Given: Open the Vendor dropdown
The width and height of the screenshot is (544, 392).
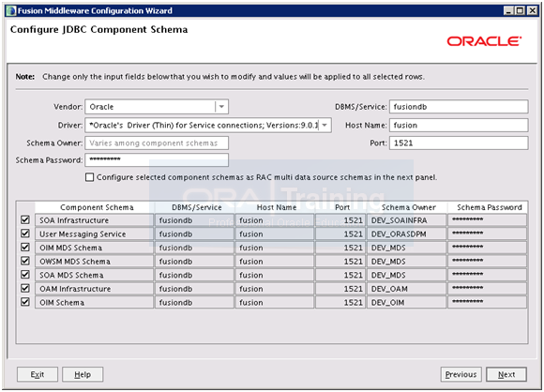Looking at the screenshot, I should click(221, 107).
